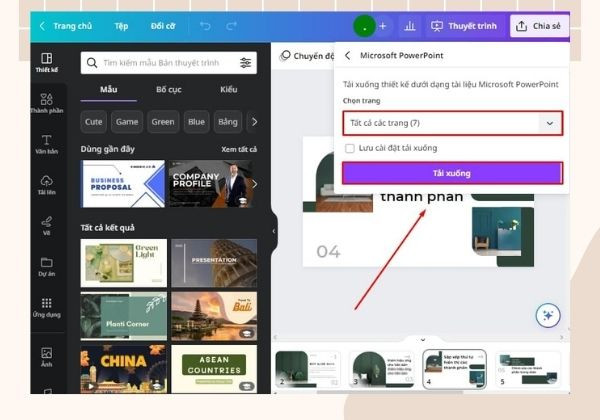
Task: Switch to the Mẫu tab
Action: coord(109,90)
